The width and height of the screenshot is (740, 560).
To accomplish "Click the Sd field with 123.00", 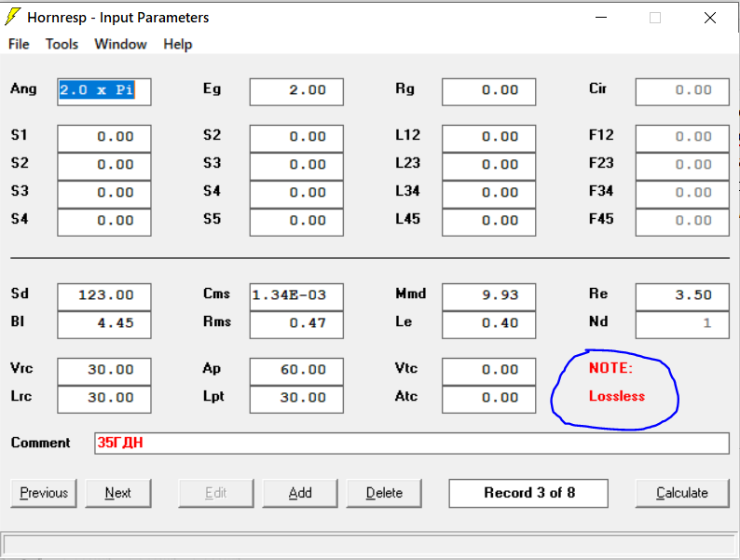I will tap(104, 296).
